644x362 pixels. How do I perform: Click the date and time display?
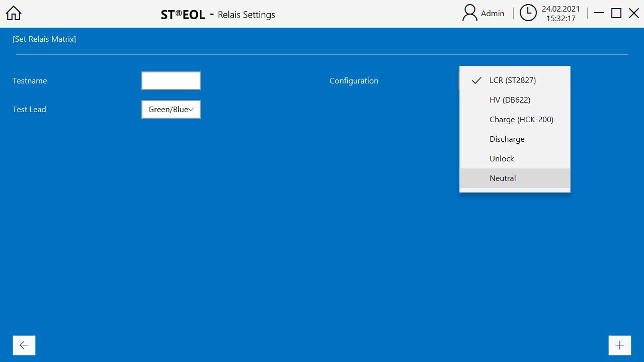coord(560,14)
